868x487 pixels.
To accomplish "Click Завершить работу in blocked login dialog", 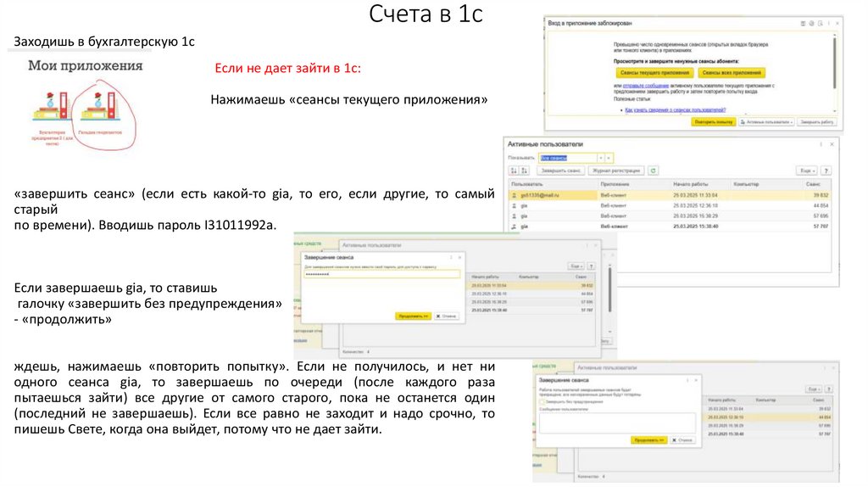I will pyautogui.click(x=816, y=122).
